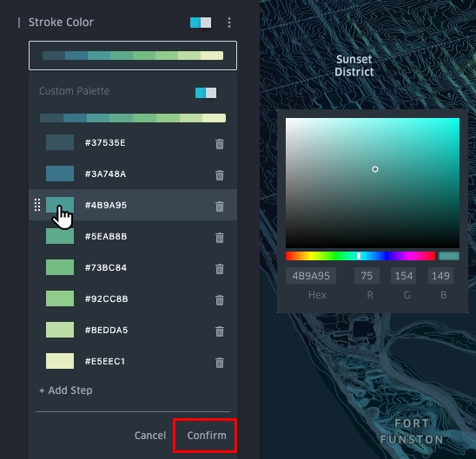
Task: Remove the #4B9A95 step with trash icon
Action: [x=220, y=207]
